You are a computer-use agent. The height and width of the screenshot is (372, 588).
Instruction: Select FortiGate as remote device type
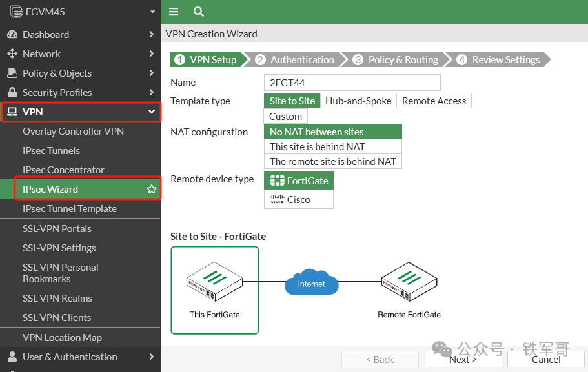[299, 181]
